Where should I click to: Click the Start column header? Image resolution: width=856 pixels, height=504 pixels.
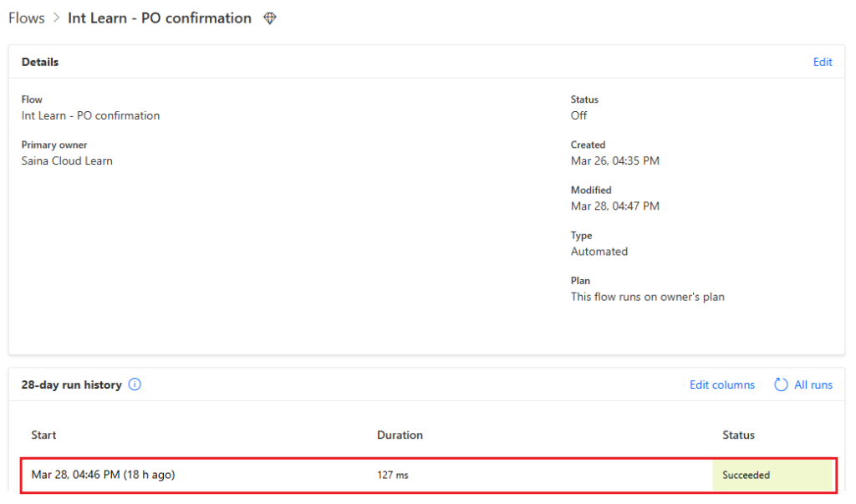[43, 435]
